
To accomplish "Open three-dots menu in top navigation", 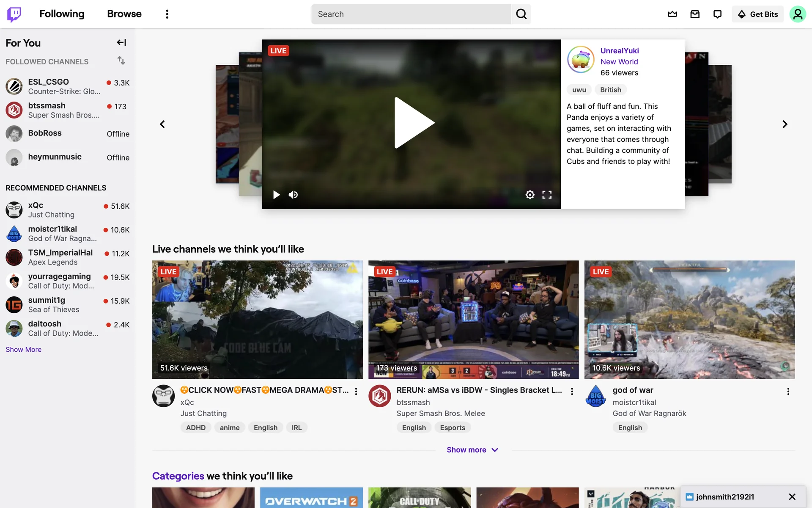I will (167, 14).
